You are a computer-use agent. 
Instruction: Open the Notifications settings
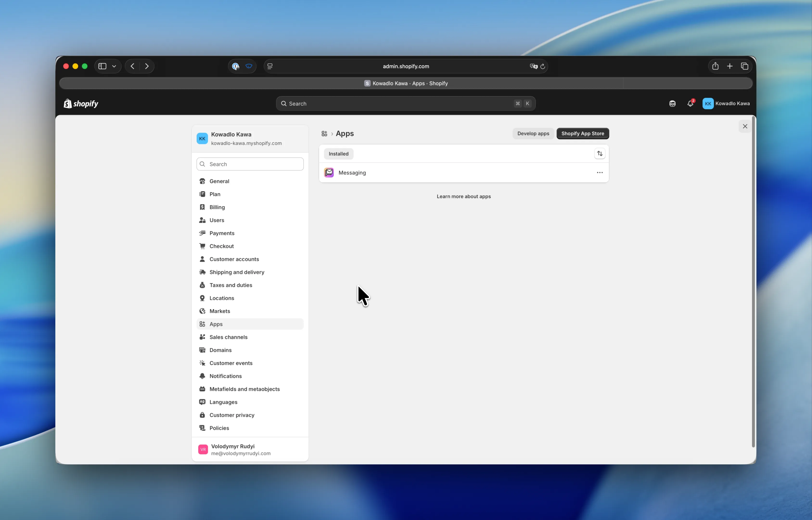225,376
